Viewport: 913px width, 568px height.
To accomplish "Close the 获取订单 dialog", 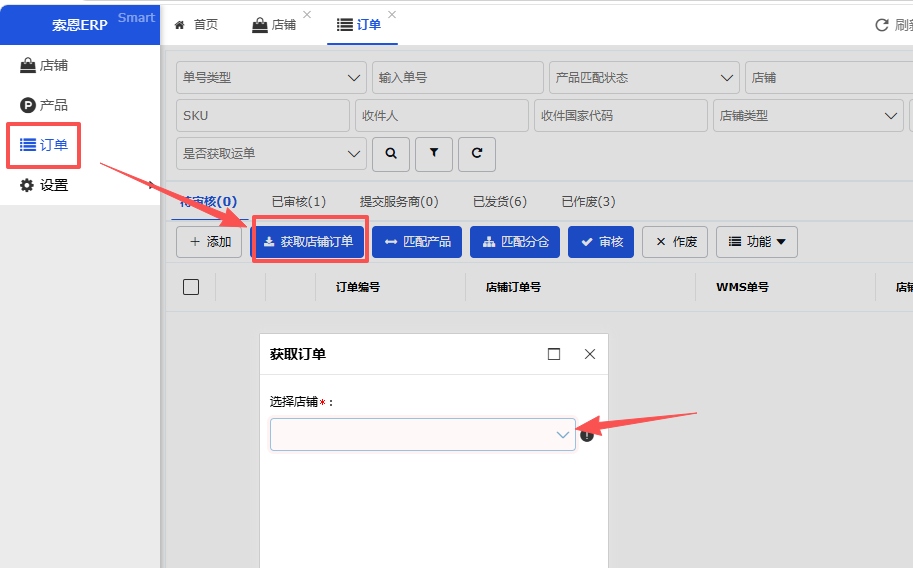I will pyautogui.click(x=590, y=354).
